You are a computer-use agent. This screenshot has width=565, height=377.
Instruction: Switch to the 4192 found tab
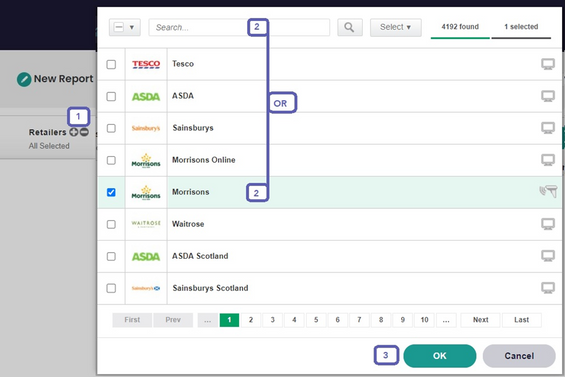(460, 27)
